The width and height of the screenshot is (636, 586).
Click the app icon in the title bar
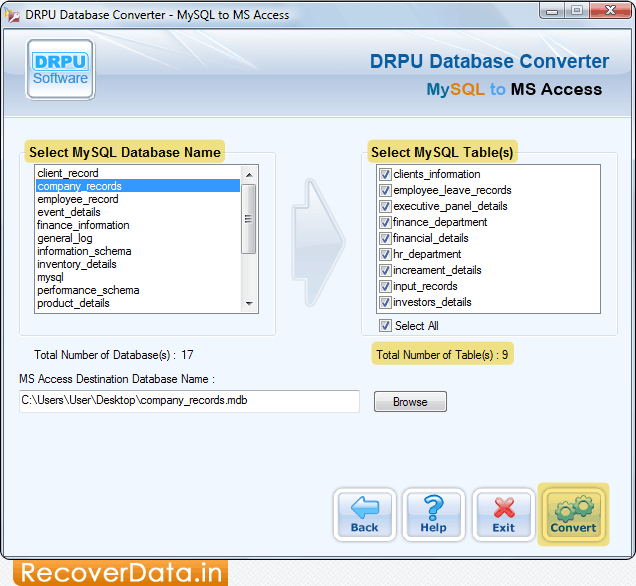(12, 15)
